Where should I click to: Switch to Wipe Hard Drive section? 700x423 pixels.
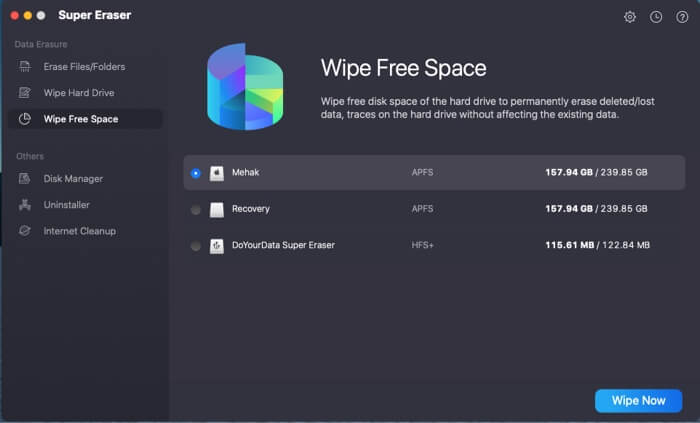85,93
